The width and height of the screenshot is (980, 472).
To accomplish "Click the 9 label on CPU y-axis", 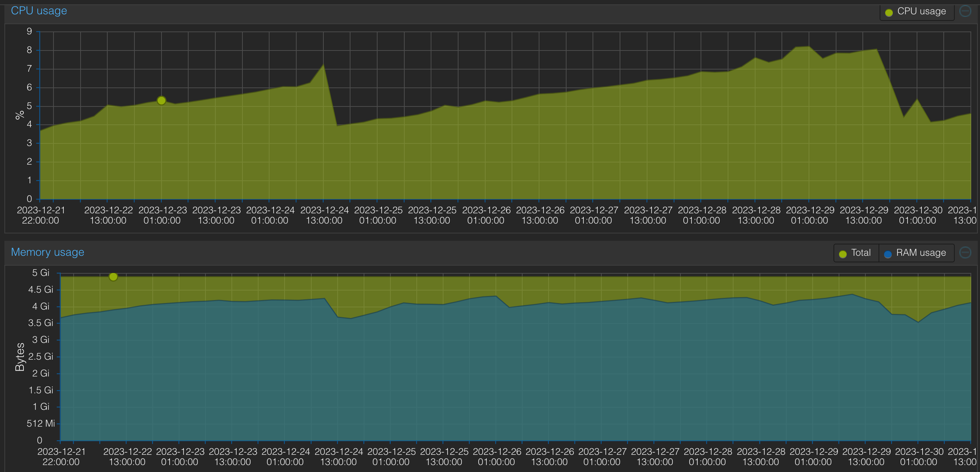I will [x=29, y=31].
